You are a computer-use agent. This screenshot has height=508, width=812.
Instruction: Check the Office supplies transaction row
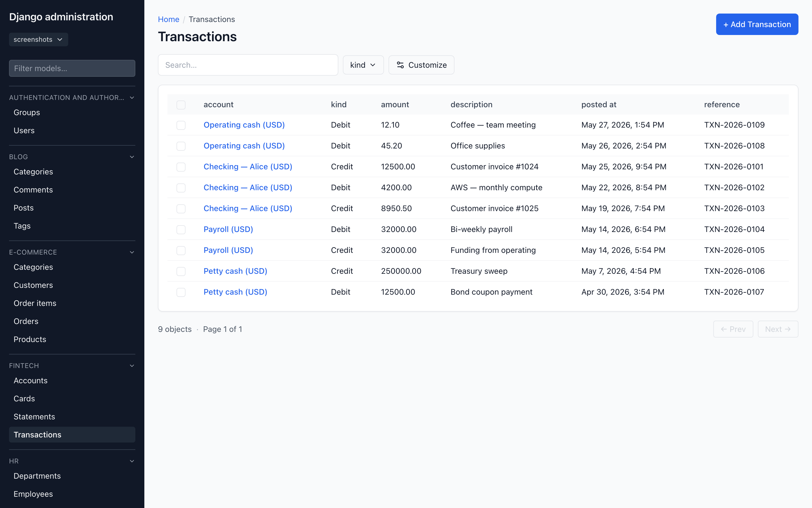pyautogui.click(x=181, y=146)
